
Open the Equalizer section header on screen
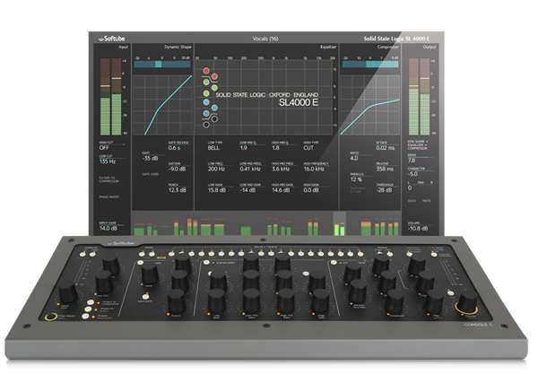pyautogui.click(x=328, y=47)
